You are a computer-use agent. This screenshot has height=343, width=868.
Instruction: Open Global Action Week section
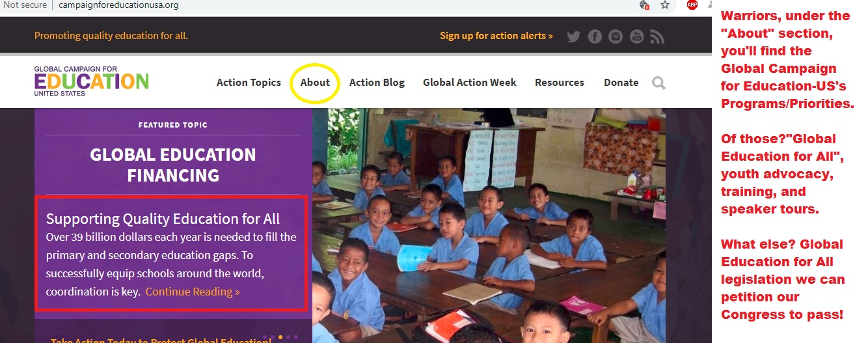[470, 83]
